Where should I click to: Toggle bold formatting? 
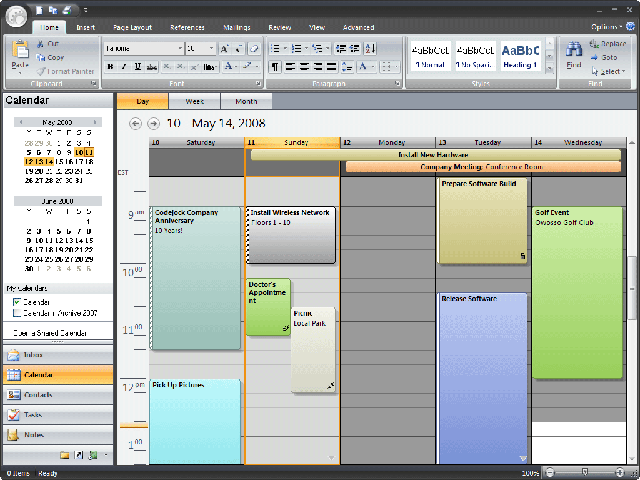click(110, 67)
